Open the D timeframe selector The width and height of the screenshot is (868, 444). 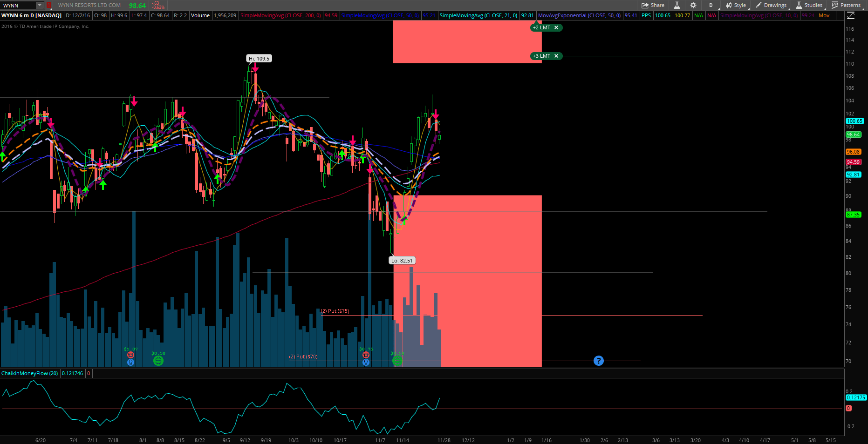tap(711, 5)
